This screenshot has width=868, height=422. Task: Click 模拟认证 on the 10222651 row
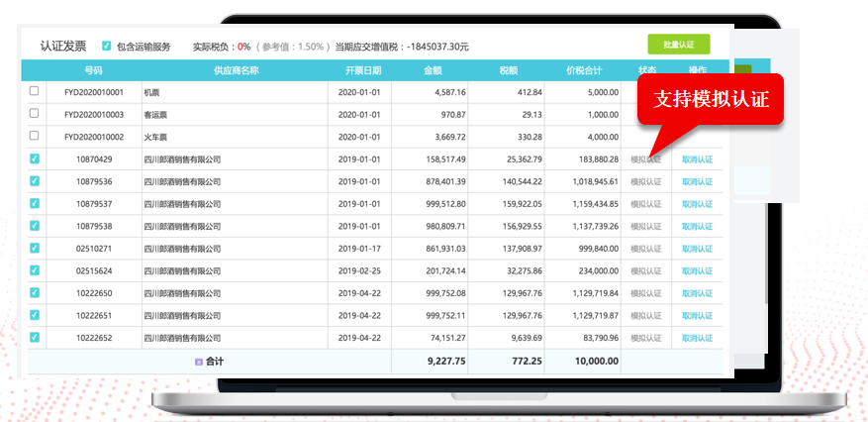pyautogui.click(x=645, y=316)
